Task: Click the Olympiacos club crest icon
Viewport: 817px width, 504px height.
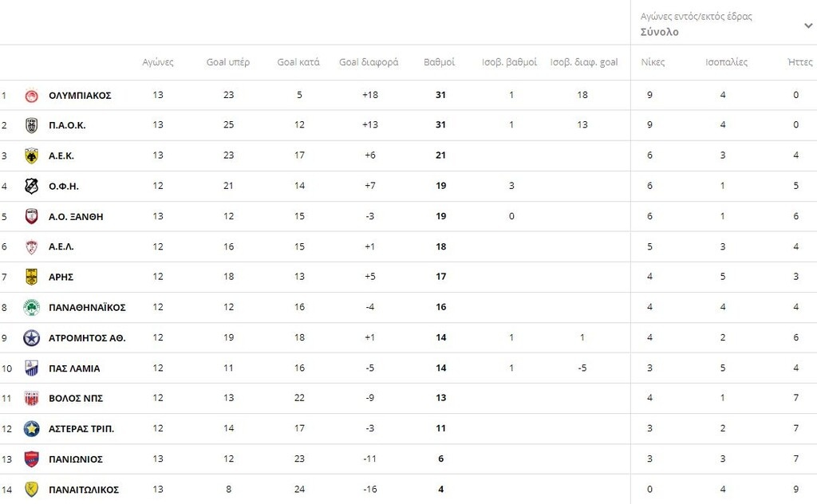Action: 31,96
